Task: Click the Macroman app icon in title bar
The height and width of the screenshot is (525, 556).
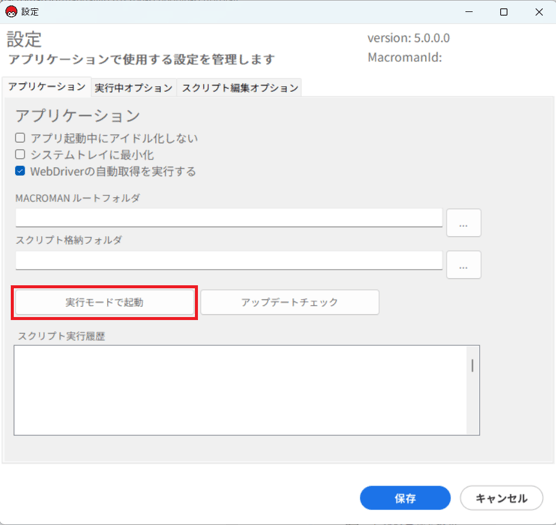Action: 11,12
